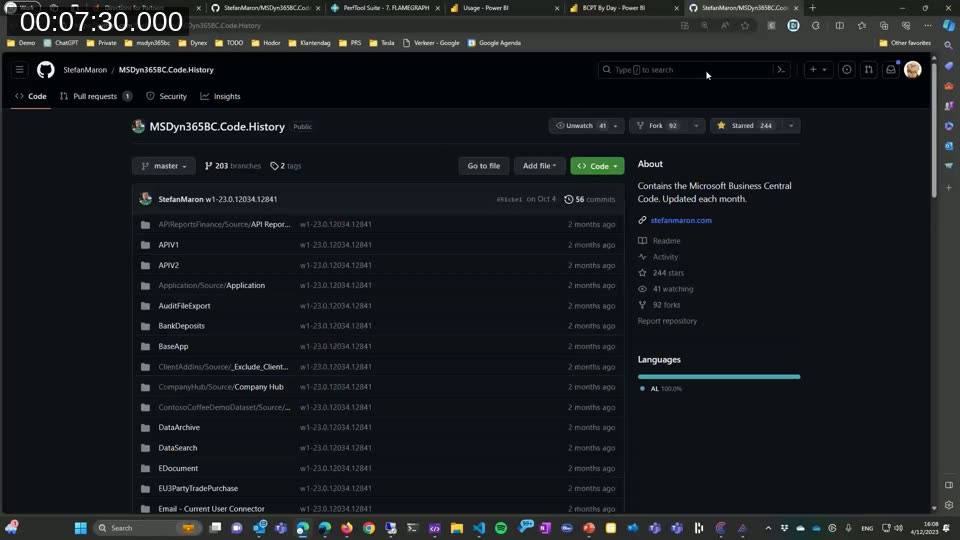
Task: Open the BaseApp folder
Action: [x=173, y=346]
